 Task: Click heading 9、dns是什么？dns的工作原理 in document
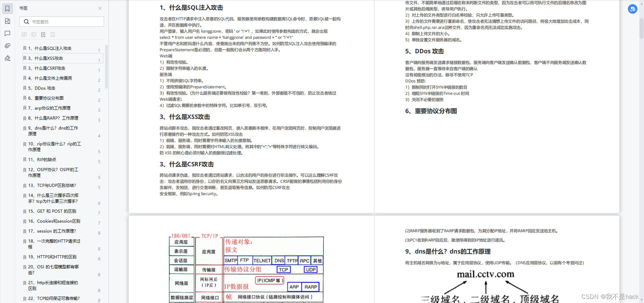pos(448,251)
